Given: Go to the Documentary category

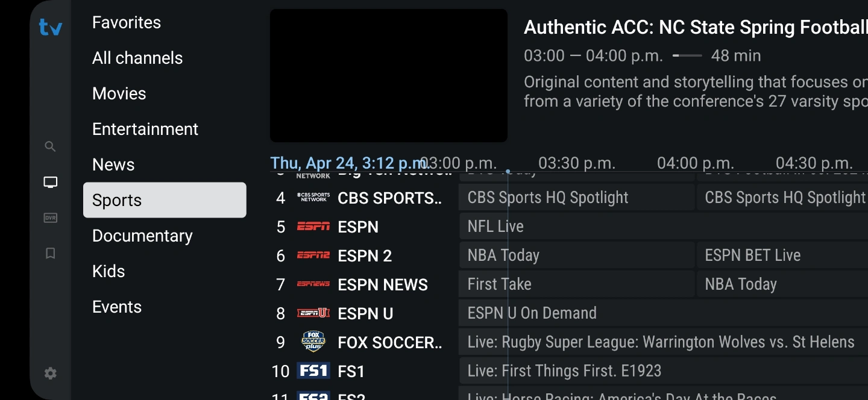Looking at the screenshot, I should click(142, 236).
